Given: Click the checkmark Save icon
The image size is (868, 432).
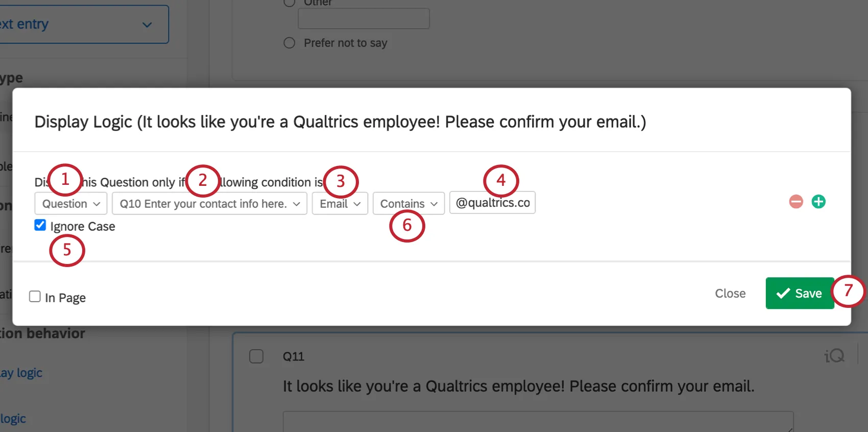Looking at the screenshot, I should [782, 293].
